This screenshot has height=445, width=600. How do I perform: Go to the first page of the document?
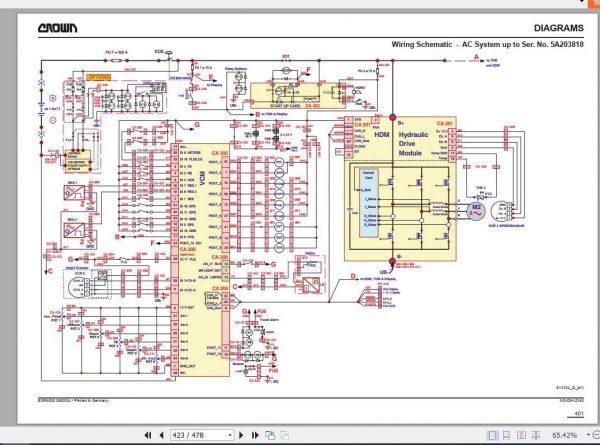148,435
